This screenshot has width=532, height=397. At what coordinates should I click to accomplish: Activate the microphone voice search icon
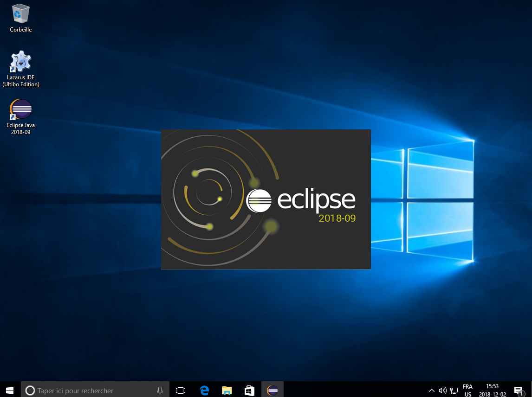tap(160, 391)
